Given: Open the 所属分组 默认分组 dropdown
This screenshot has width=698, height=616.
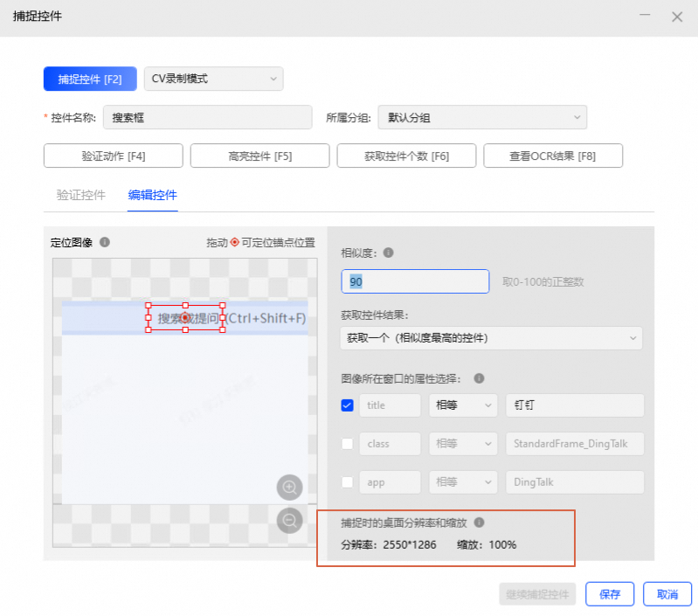Looking at the screenshot, I should click(482, 117).
